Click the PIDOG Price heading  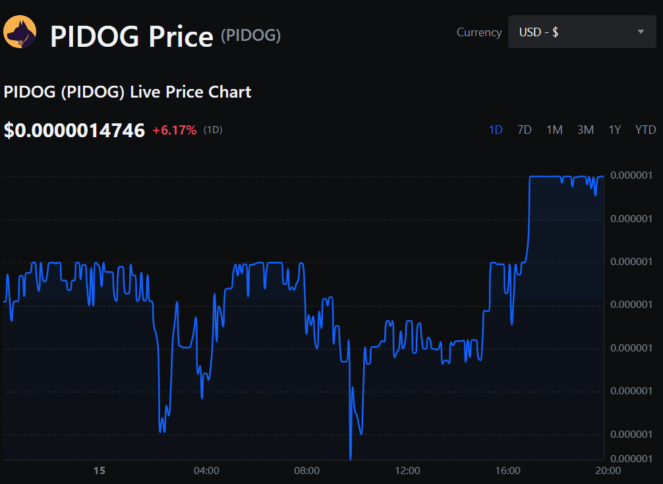[132, 37]
